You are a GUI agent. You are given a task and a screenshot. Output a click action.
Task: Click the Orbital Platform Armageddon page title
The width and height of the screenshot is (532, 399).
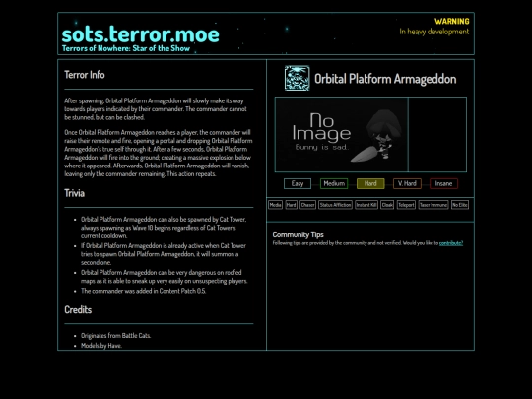385,79
